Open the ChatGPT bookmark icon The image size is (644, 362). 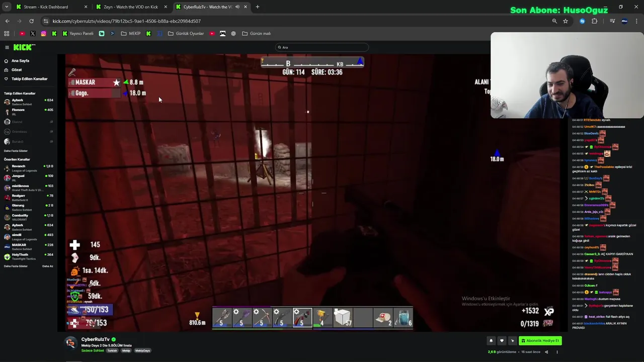point(233,34)
